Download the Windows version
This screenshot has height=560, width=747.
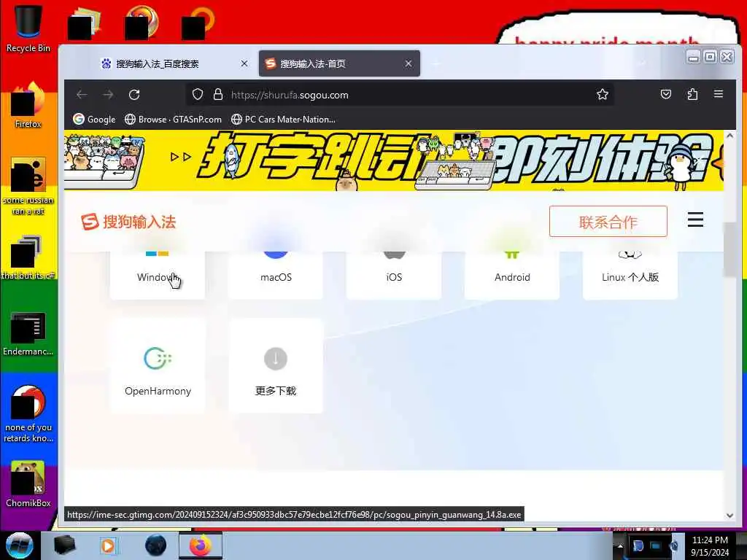(158, 275)
